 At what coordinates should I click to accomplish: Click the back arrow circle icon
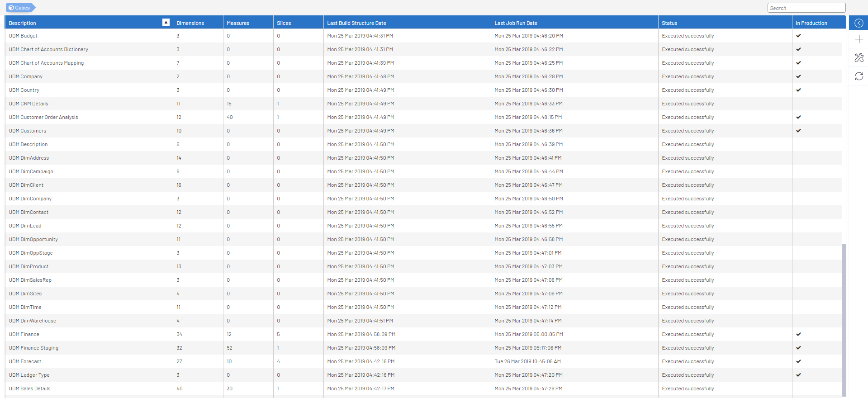[x=859, y=23]
